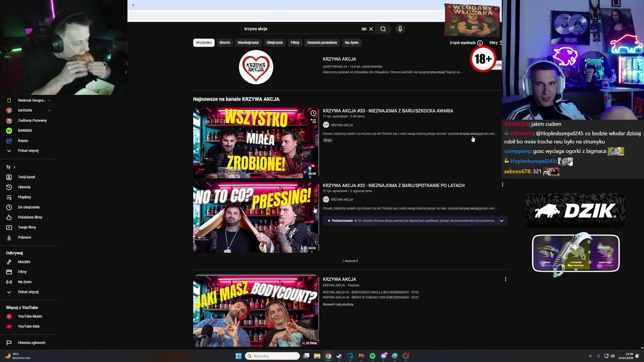Select the Ostatnio przesłane filter chip
Screen dimensions: 644x362
(x=322, y=43)
